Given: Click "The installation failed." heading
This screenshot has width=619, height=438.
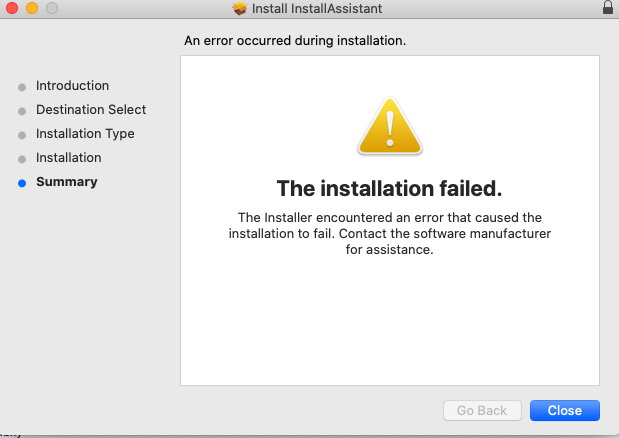Looking at the screenshot, I should pyautogui.click(x=390, y=188).
